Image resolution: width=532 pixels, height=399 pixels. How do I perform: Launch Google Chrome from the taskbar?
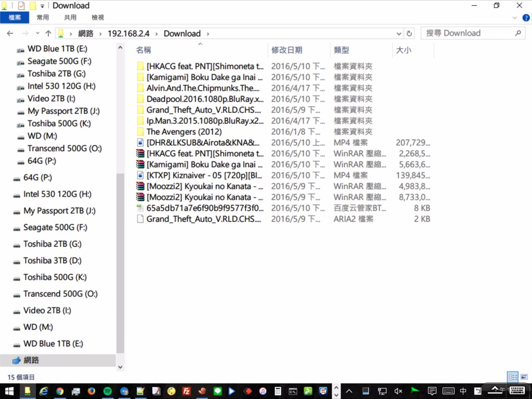point(60,391)
